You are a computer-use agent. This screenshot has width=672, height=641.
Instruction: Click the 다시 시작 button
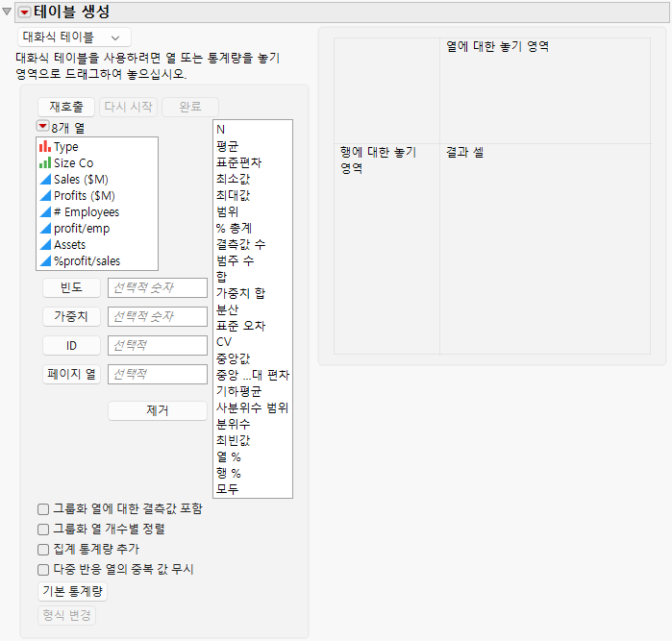tap(129, 107)
